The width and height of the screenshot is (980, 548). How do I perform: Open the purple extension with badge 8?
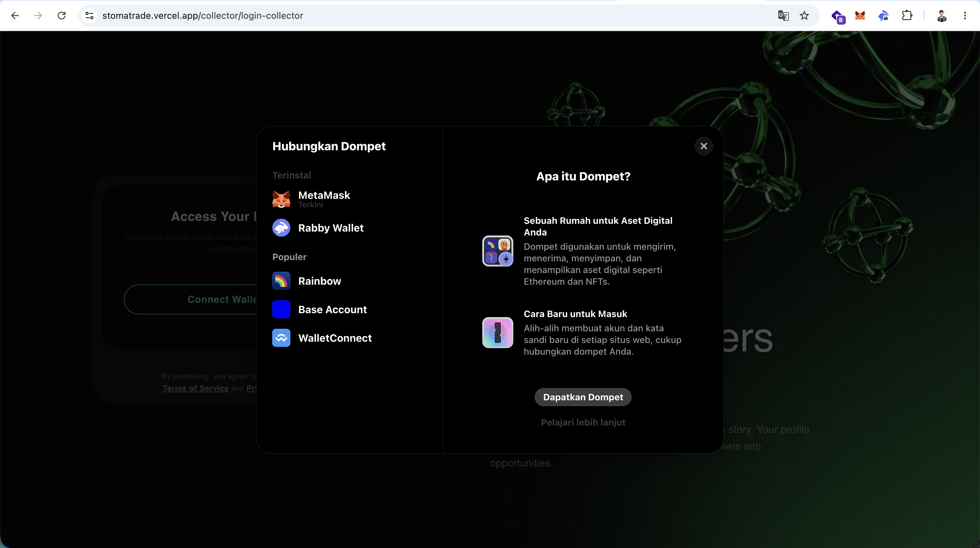click(838, 16)
